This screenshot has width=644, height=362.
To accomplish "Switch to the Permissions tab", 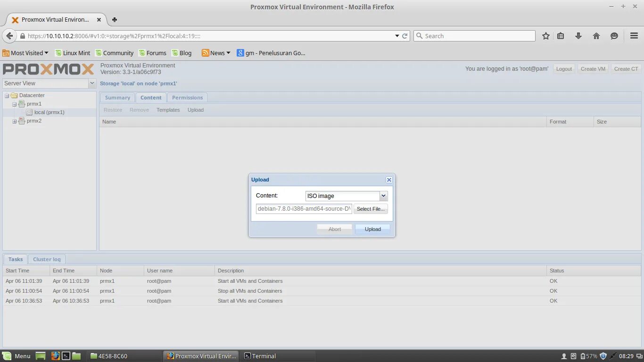I will coord(187,98).
